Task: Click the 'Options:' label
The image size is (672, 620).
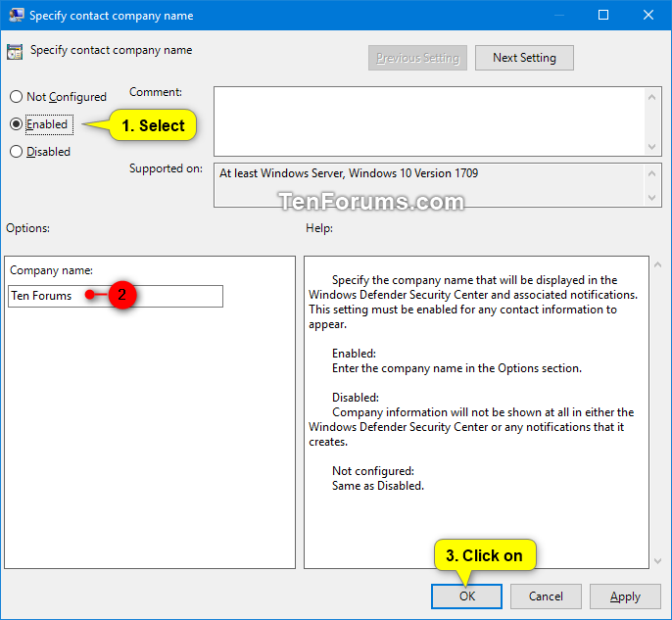Action: click(27, 228)
